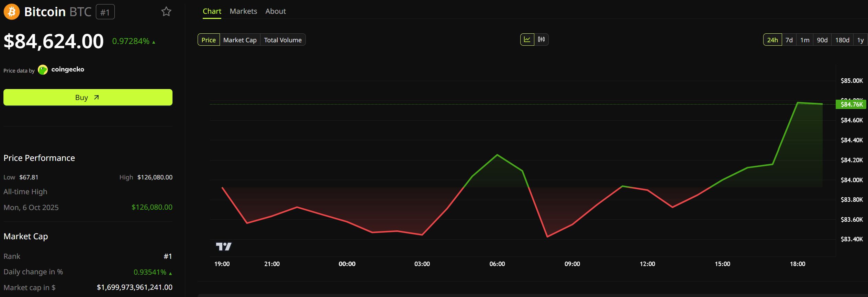The image size is (868, 297).
Task: Switch to candlestick chart view
Action: 542,40
